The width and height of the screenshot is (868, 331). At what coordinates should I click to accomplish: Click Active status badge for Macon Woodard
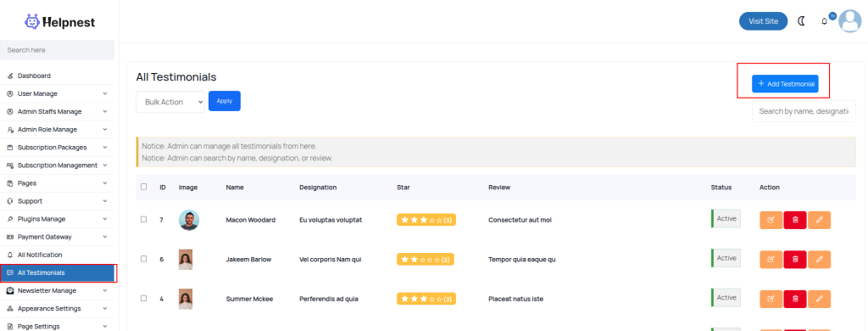pyautogui.click(x=726, y=218)
